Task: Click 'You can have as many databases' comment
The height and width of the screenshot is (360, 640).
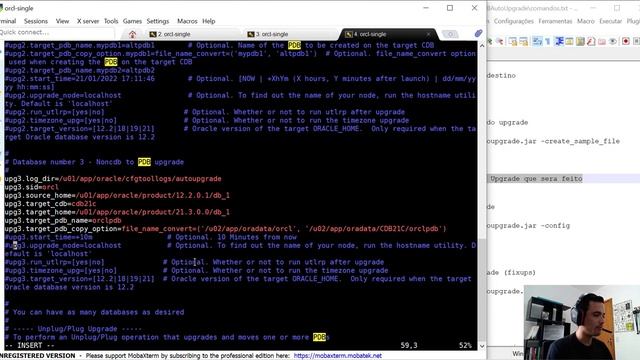Action: 94,312
